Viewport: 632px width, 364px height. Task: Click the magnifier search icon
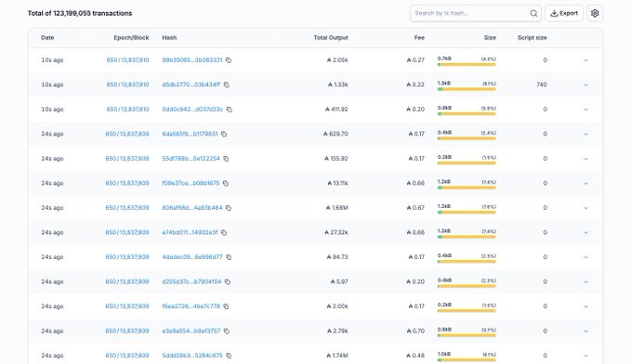coord(533,13)
